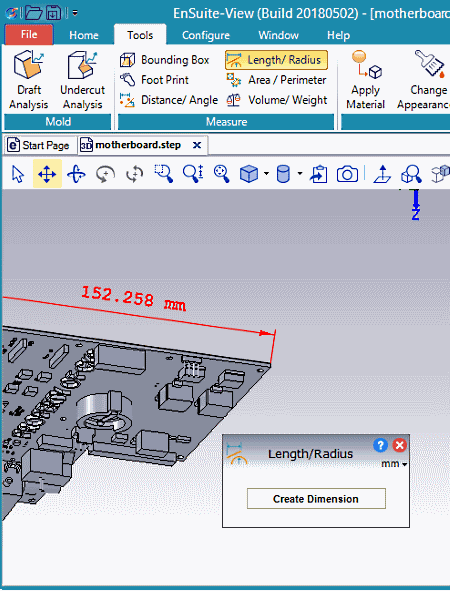
Task: Close the motherboard.step tab
Action: coord(197,145)
